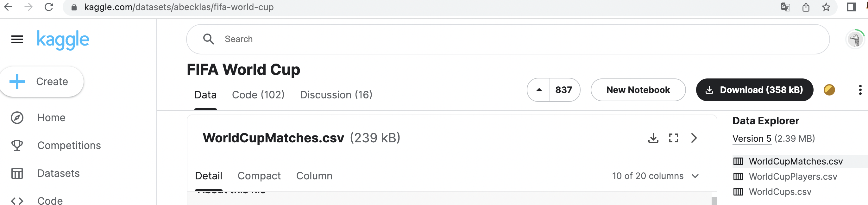Click the Kaggle logo

point(63,40)
